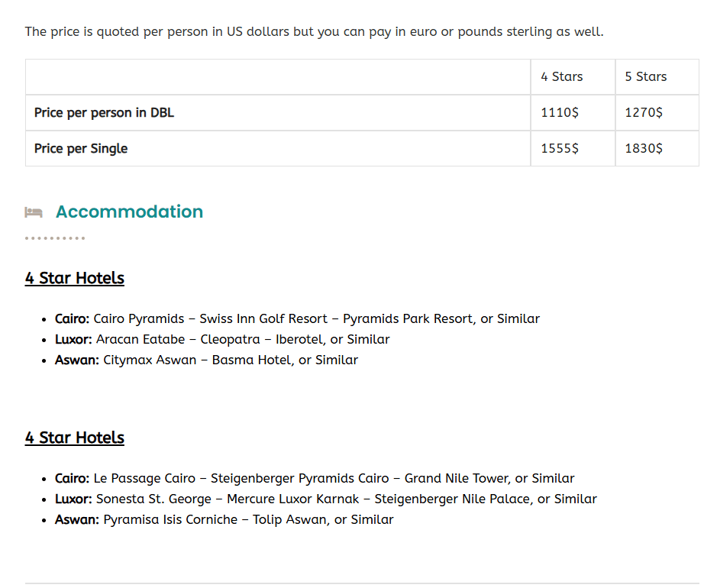Image resolution: width=704 pixels, height=588 pixels.
Task: Click the 1555$ single price cell
Action: (560, 148)
